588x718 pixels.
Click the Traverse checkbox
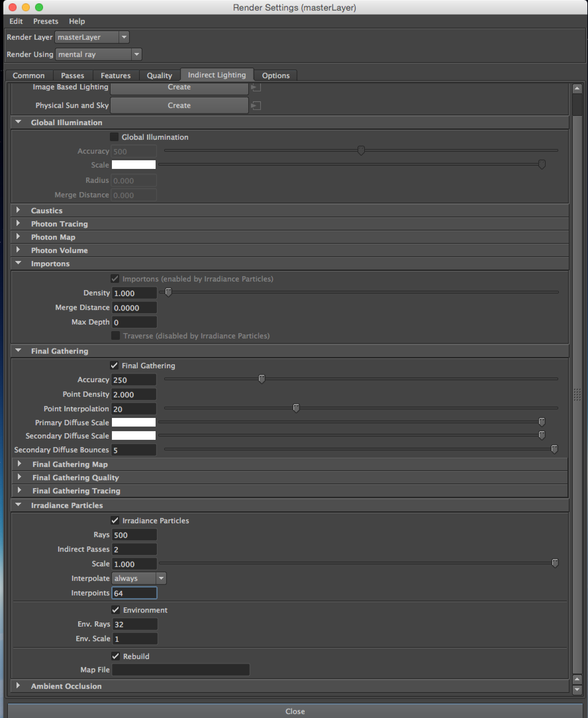pyautogui.click(x=116, y=335)
